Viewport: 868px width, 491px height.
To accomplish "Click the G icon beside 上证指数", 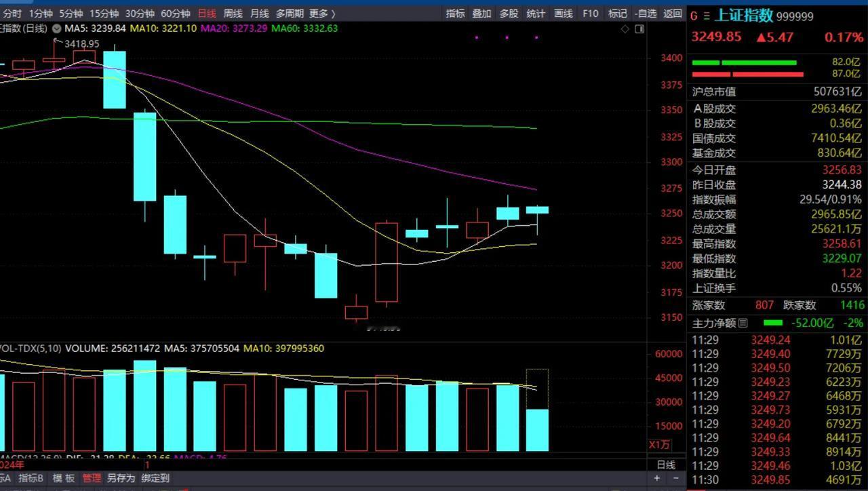I will (694, 16).
